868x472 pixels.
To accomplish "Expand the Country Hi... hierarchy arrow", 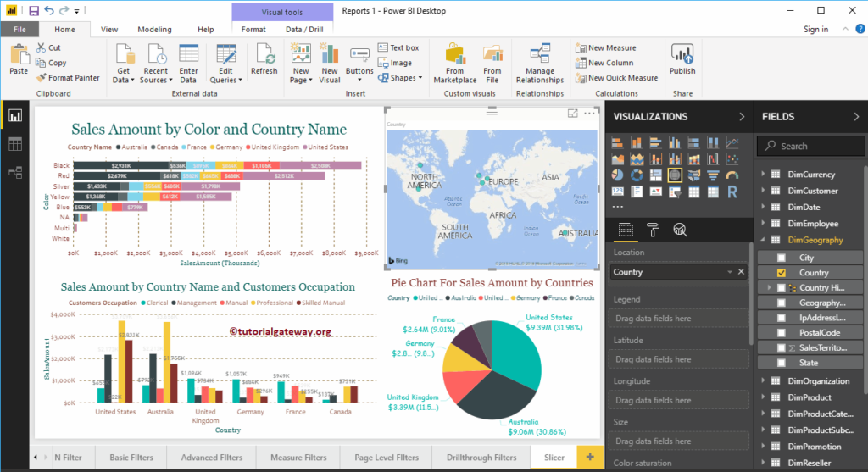I will (769, 288).
